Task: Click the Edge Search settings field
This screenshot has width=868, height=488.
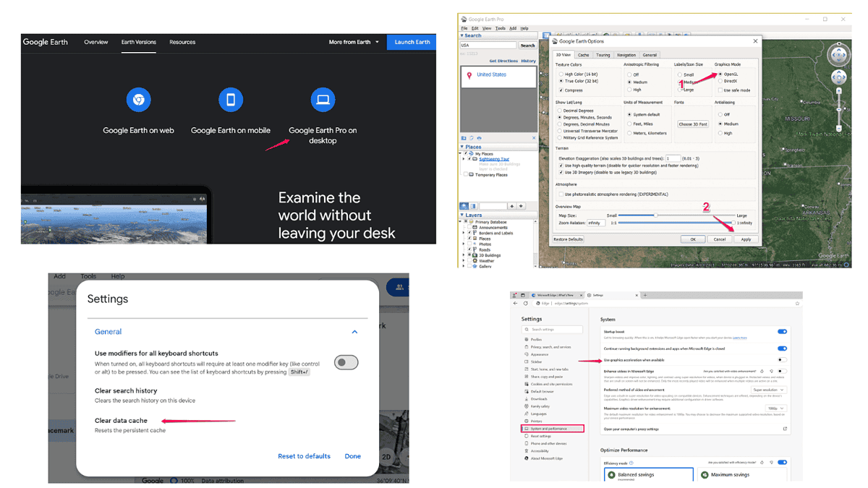Action: [552, 329]
